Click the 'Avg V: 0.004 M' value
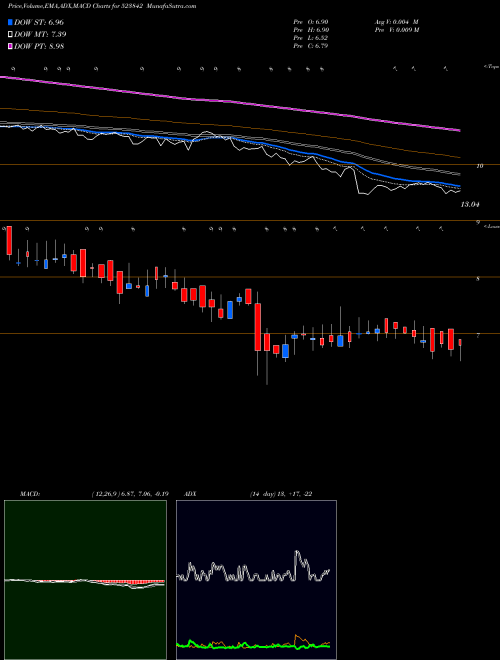 pyautogui.click(x=396, y=22)
